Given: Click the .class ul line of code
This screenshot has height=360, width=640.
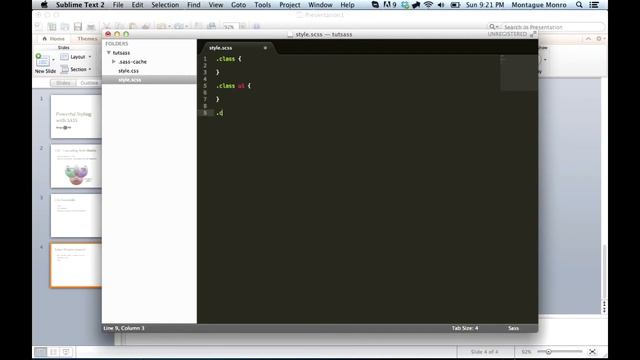Looking at the screenshot, I should [233, 86].
